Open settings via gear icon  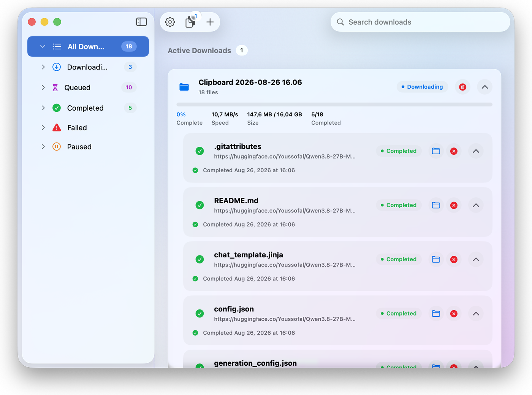(x=170, y=22)
